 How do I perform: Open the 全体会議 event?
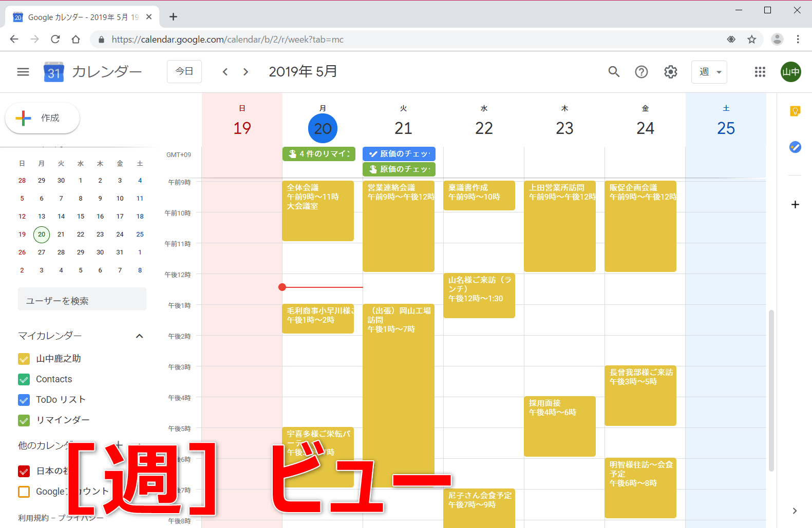[x=318, y=211]
